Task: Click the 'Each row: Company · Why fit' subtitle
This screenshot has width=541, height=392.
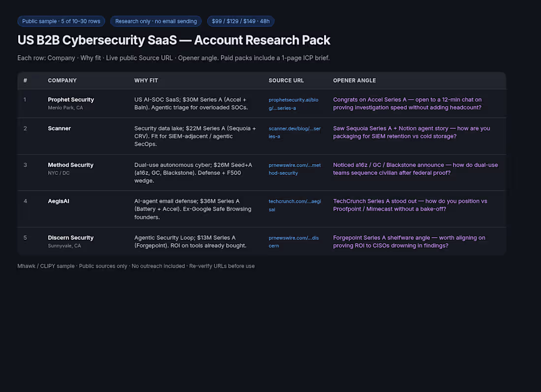Action: [174, 58]
